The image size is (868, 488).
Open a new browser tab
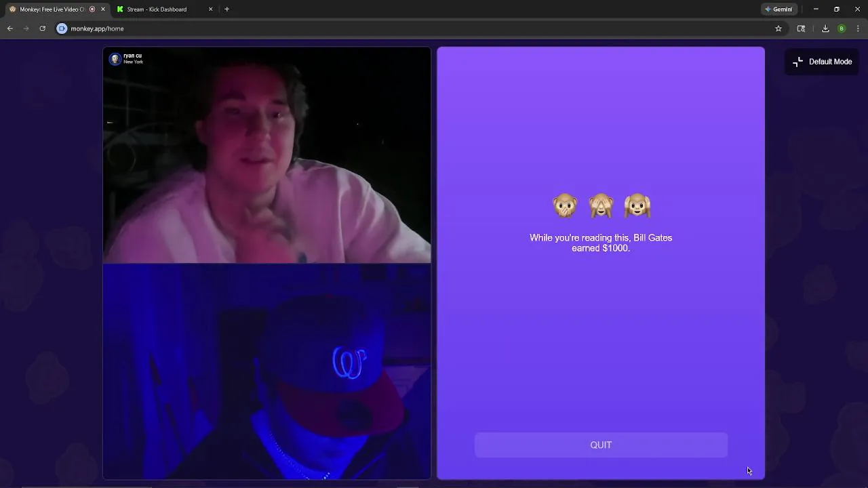[x=226, y=9]
